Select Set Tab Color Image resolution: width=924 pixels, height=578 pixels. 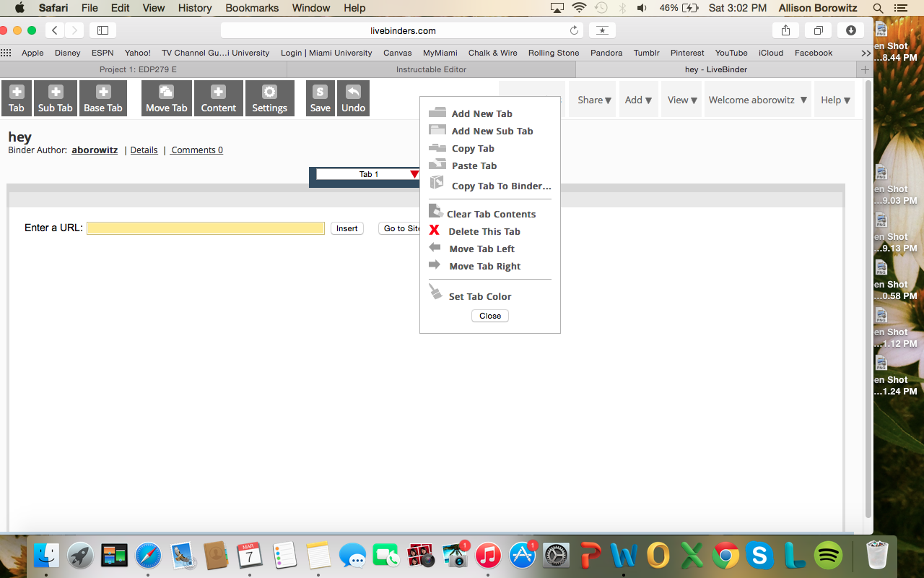pos(479,296)
